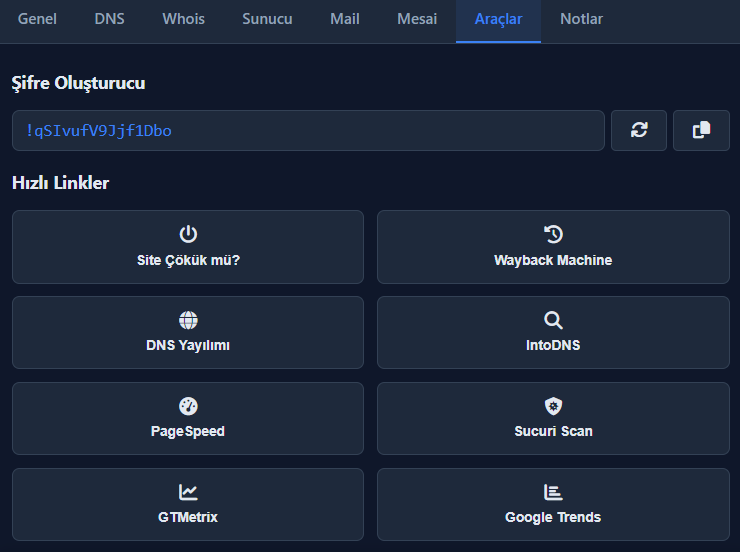Click the Sucuri Scan shield icon

click(553, 406)
